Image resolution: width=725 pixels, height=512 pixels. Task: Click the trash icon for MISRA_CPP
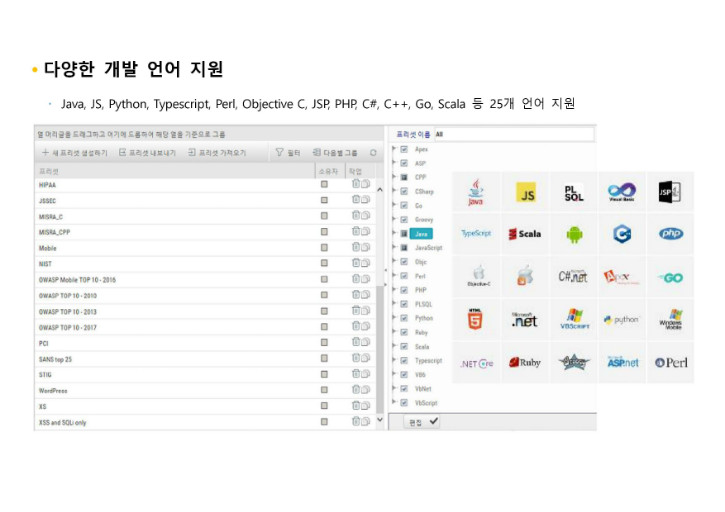356,231
